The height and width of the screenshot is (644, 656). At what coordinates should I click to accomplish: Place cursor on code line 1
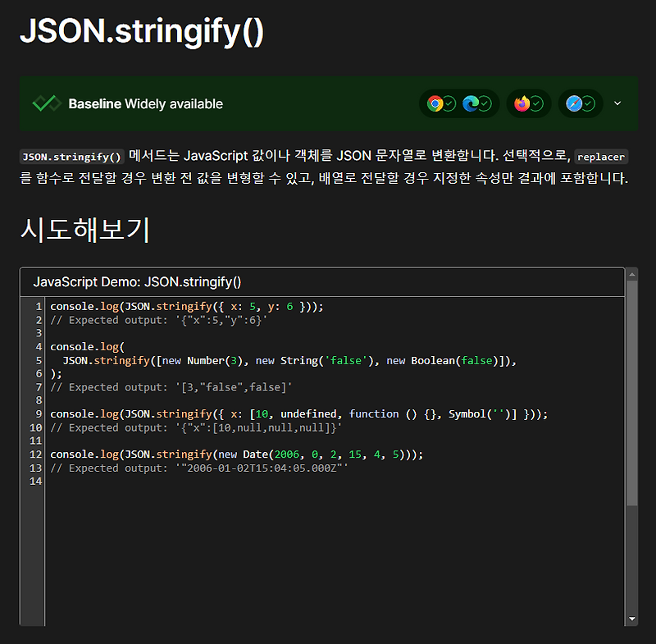click(187, 306)
